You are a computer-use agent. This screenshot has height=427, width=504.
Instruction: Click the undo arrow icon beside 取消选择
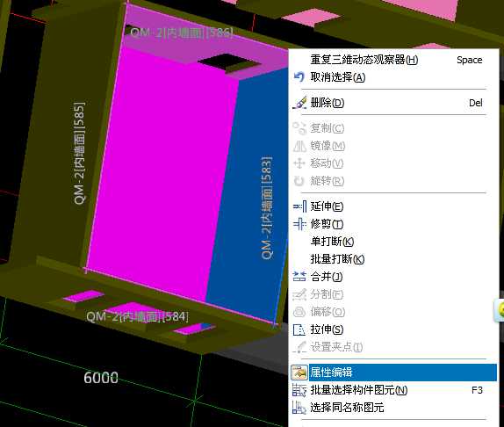pyautogui.click(x=299, y=76)
